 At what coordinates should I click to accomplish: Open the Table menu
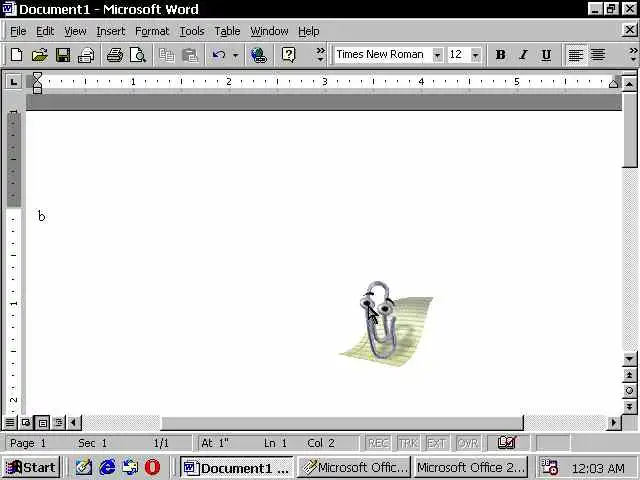point(227,31)
